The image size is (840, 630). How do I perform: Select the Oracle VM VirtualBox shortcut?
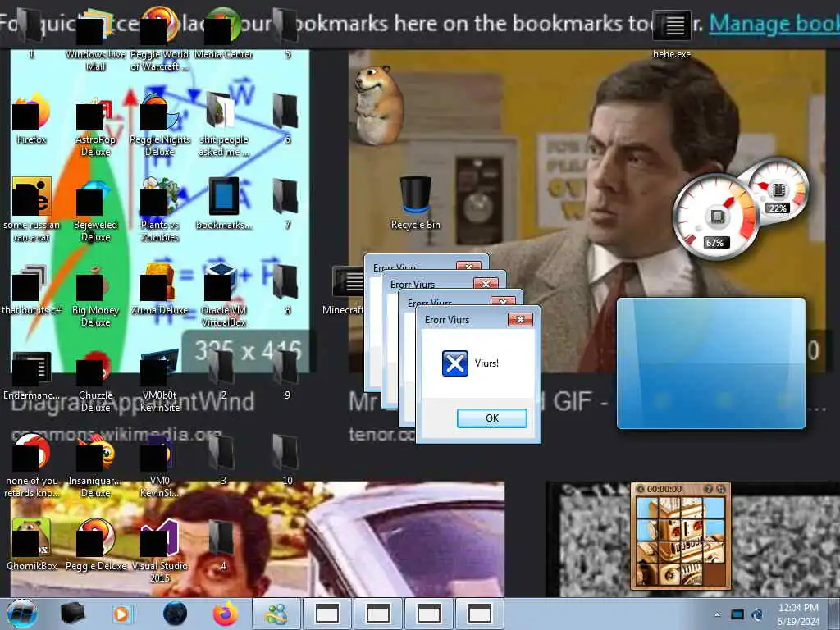point(223,296)
